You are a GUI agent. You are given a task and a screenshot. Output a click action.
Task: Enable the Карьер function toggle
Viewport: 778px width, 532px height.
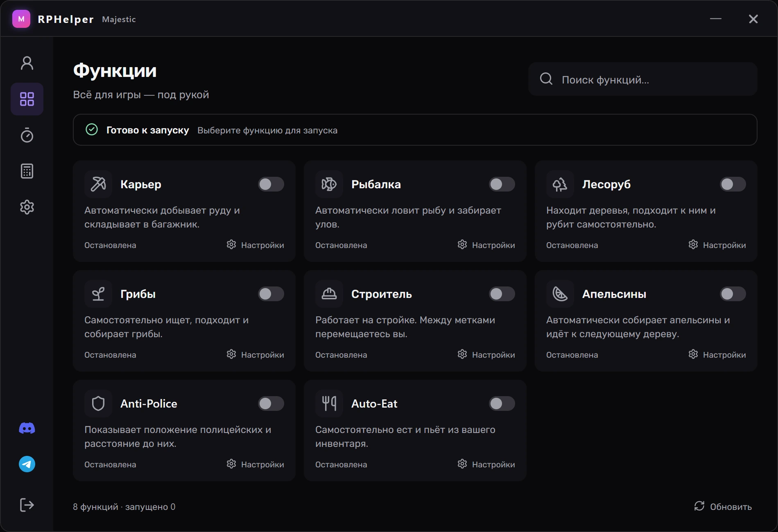point(271,184)
